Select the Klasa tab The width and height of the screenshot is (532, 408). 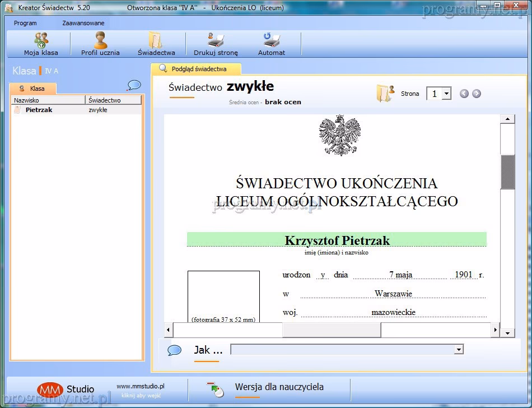pos(33,89)
